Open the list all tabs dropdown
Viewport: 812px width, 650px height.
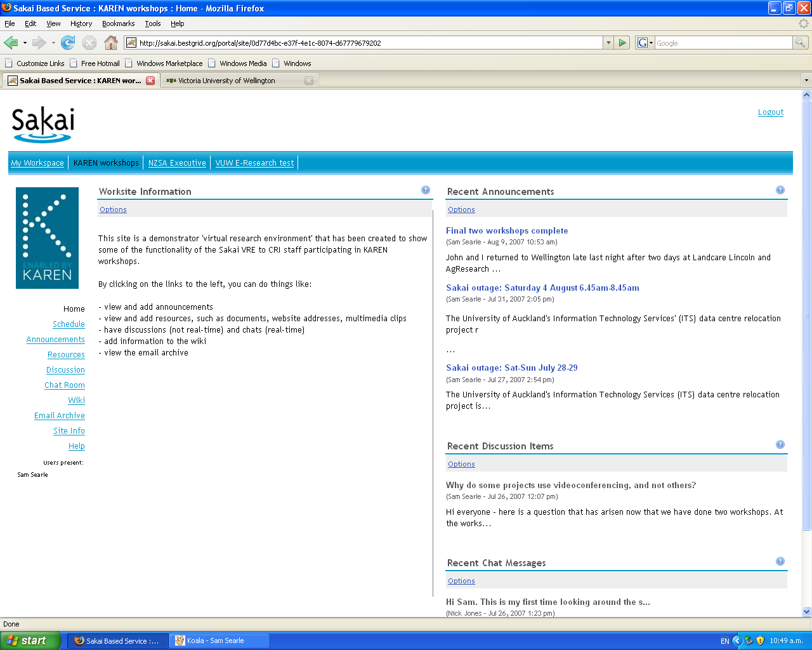point(806,81)
